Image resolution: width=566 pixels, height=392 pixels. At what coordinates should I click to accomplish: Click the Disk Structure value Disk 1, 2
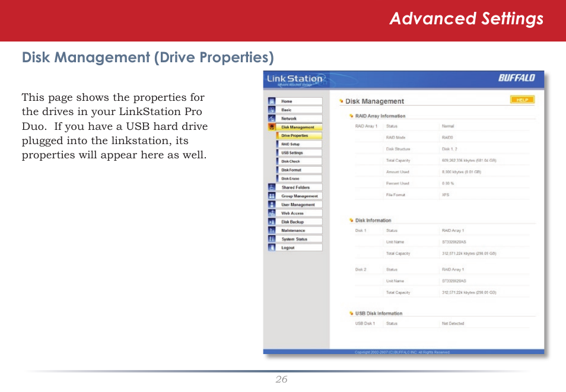coord(449,149)
